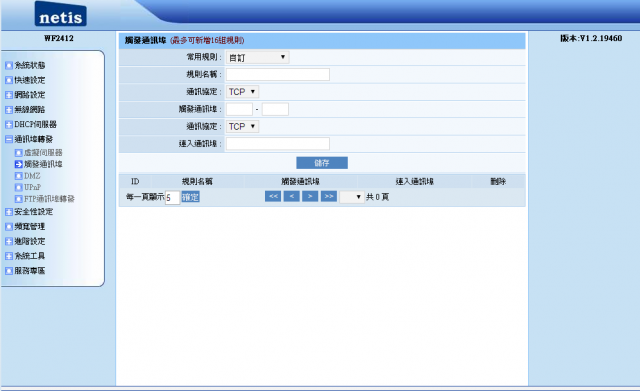The width and height of the screenshot is (640, 391).
Task: Click the 共 0 頁 page count text
Action: pos(378,197)
